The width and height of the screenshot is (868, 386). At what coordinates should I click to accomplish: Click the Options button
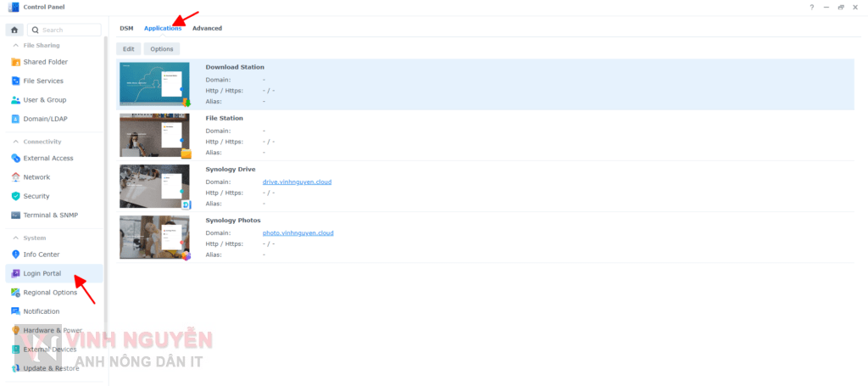pos(161,49)
